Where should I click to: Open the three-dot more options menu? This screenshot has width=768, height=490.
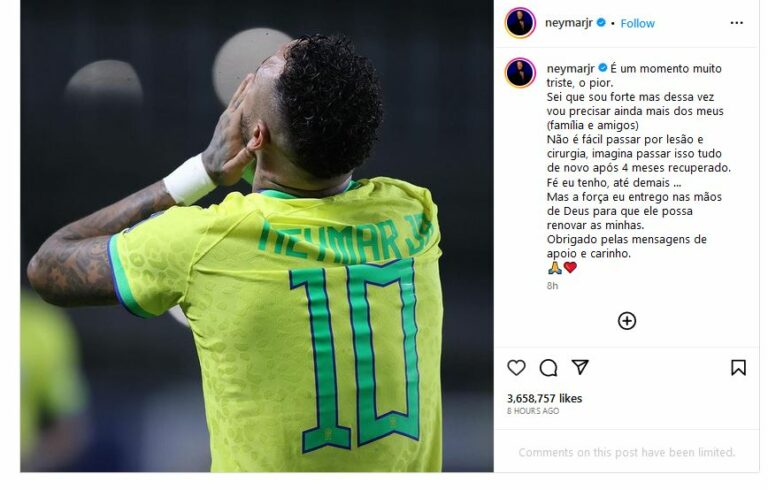737,23
